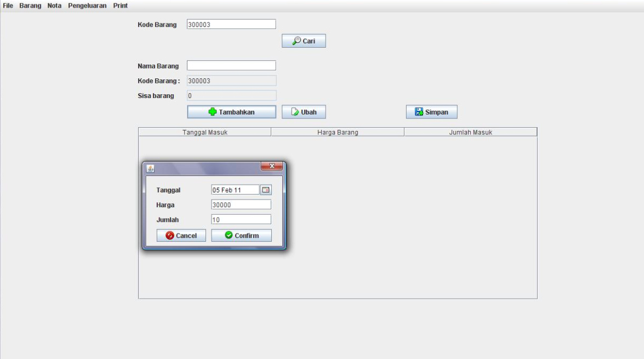Image resolution: width=644 pixels, height=359 pixels.
Task: Confirm the dialog entry
Action: (x=241, y=235)
